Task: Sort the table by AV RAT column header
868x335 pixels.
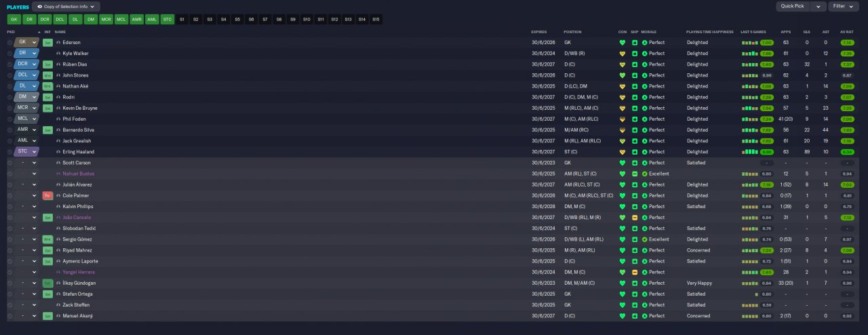Action: click(x=846, y=32)
